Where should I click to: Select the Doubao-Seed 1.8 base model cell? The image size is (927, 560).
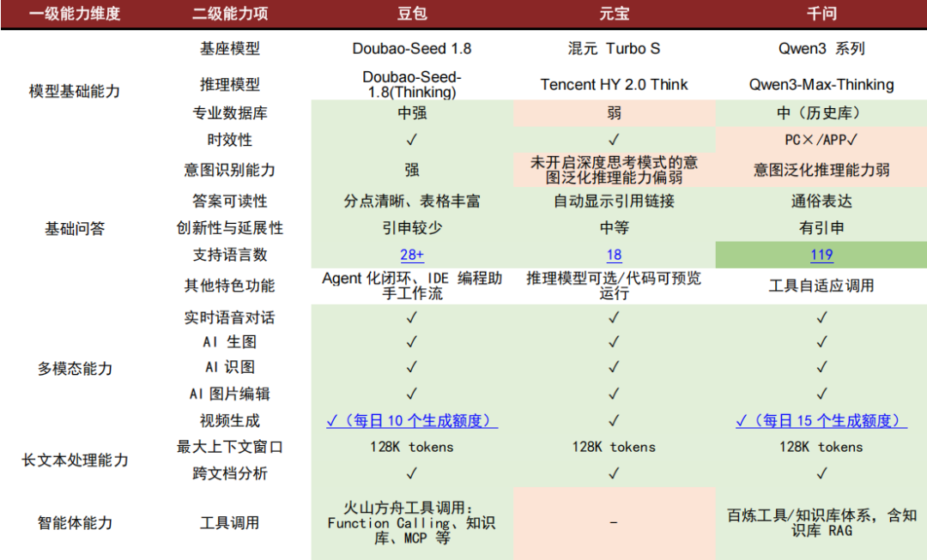[412, 49]
